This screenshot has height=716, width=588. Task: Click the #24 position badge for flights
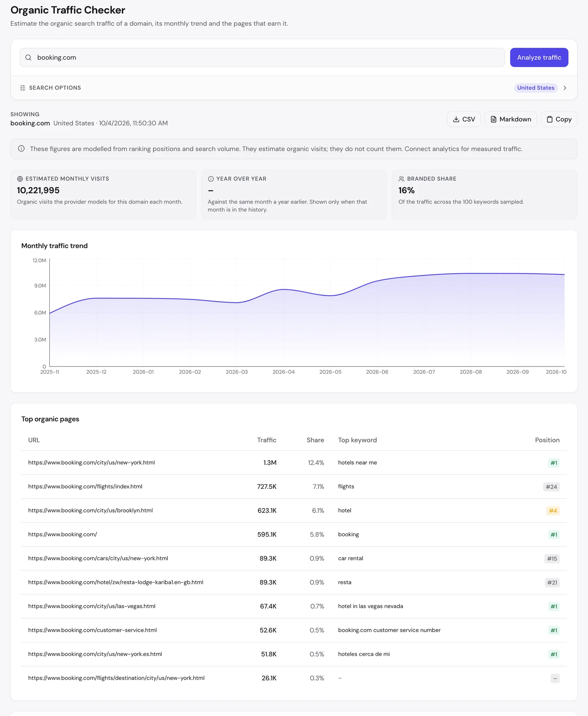click(551, 487)
